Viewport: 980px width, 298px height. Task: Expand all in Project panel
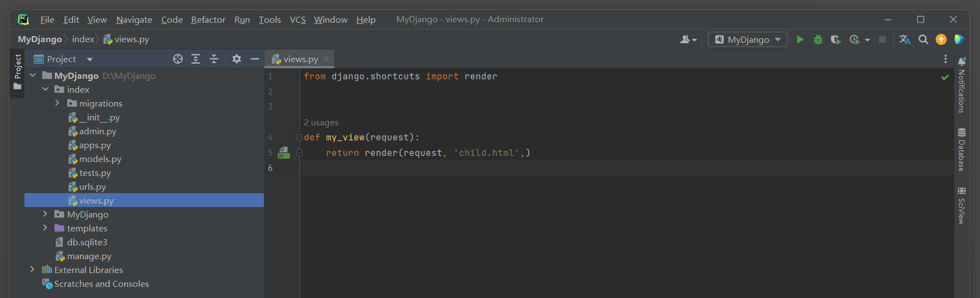(196, 59)
